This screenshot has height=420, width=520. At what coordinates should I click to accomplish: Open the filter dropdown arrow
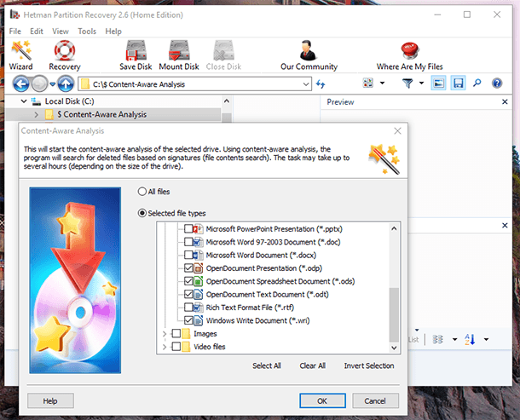point(421,83)
